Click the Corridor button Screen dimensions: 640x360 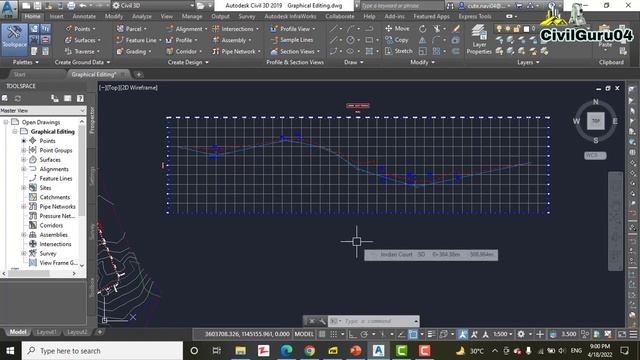(184, 51)
